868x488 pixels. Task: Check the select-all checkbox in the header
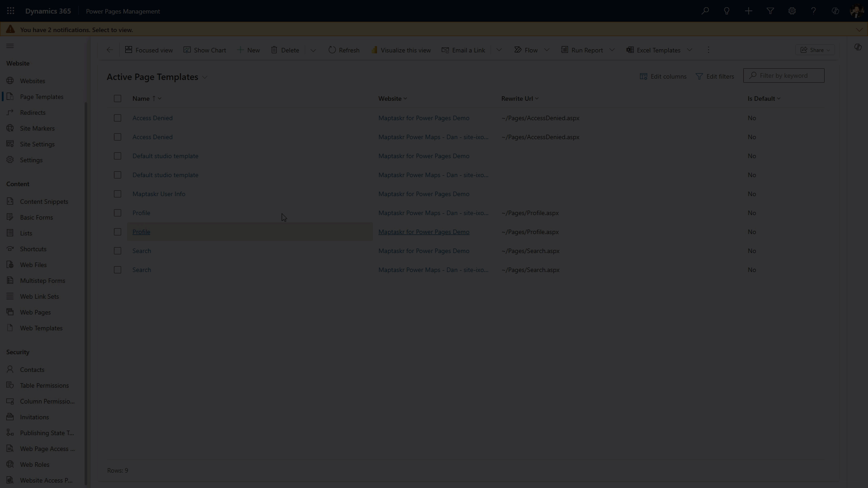(x=118, y=99)
